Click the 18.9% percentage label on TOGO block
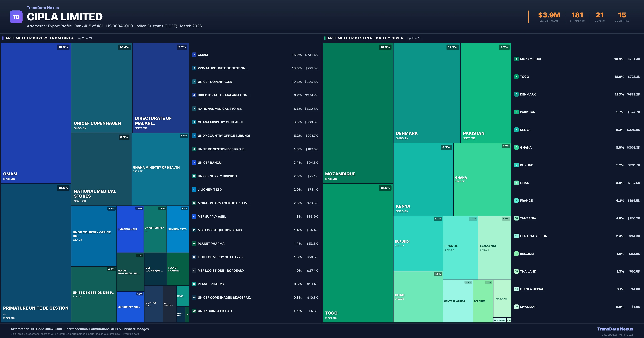 click(385, 188)
